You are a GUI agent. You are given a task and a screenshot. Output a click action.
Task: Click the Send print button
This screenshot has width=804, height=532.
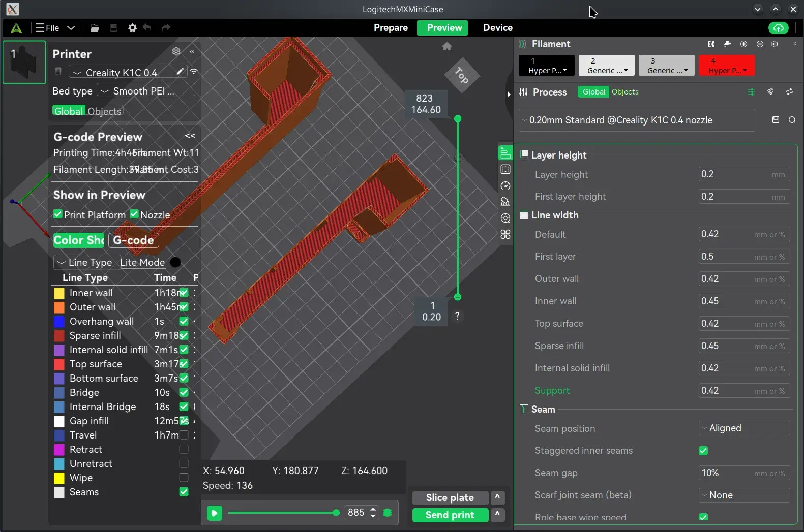pos(450,515)
